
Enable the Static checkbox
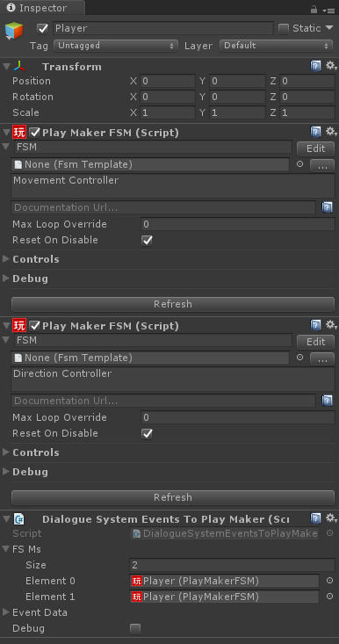point(283,28)
